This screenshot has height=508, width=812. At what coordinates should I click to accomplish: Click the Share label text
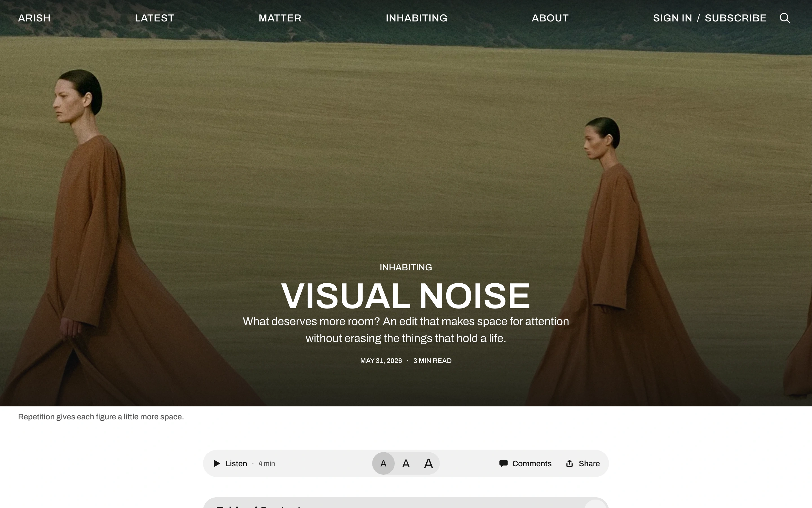coord(589,464)
